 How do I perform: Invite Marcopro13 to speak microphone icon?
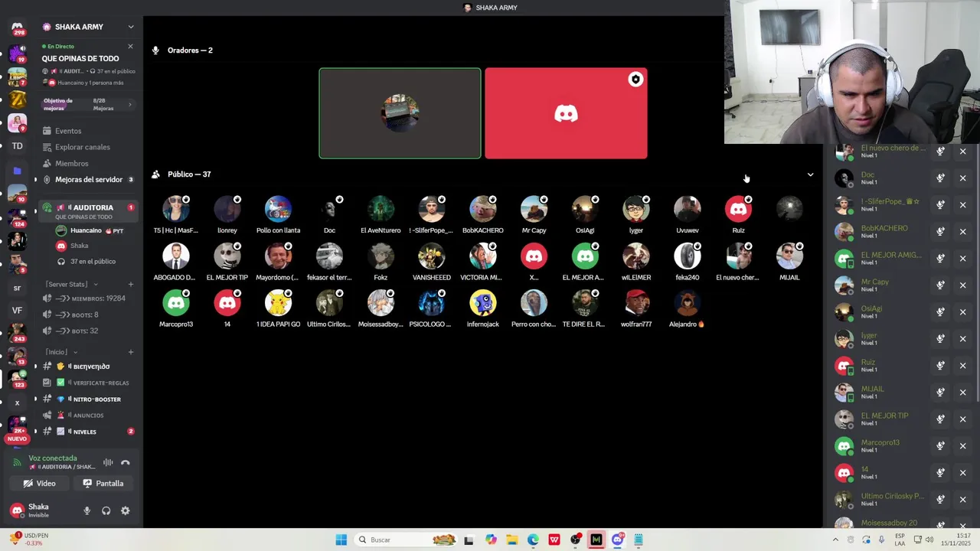coord(940,446)
